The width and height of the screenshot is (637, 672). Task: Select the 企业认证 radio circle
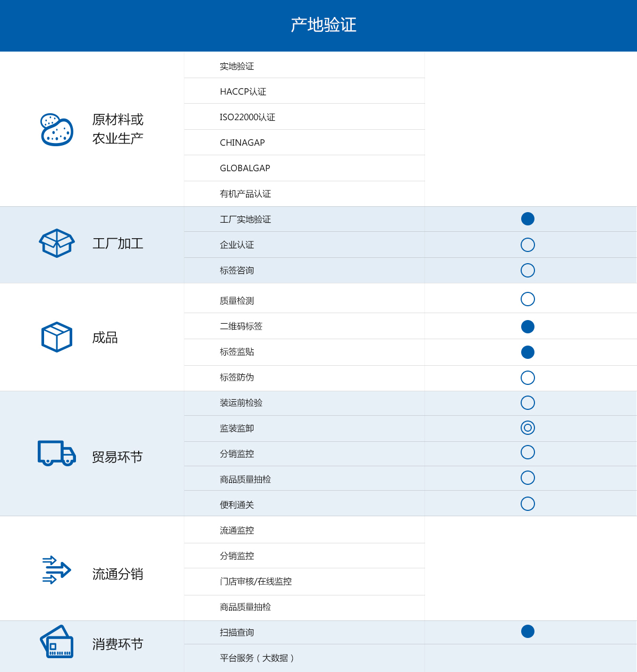coord(528,245)
